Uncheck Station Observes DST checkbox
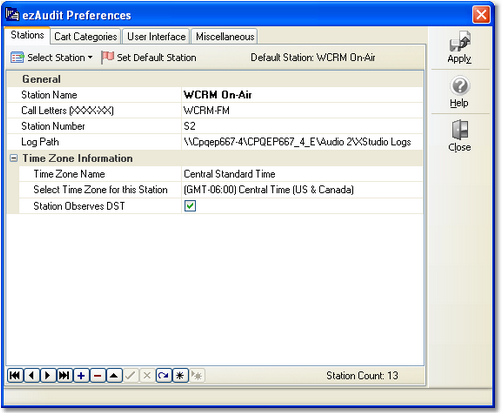 [x=190, y=206]
